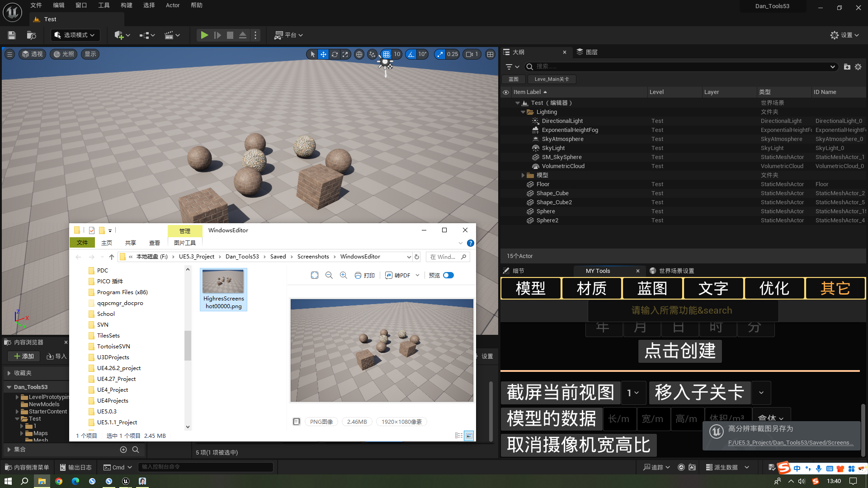Switch to the 图层 layers tab

587,52
